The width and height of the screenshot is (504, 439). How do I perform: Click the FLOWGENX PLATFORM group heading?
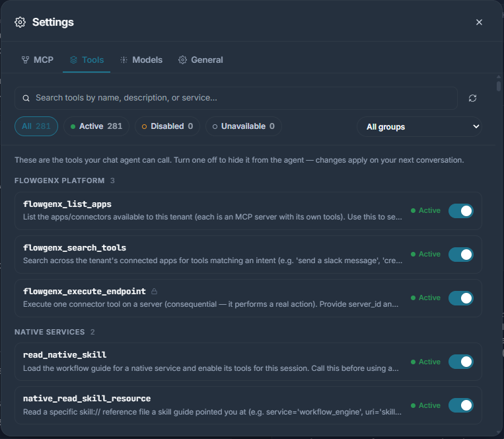point(59,180)
